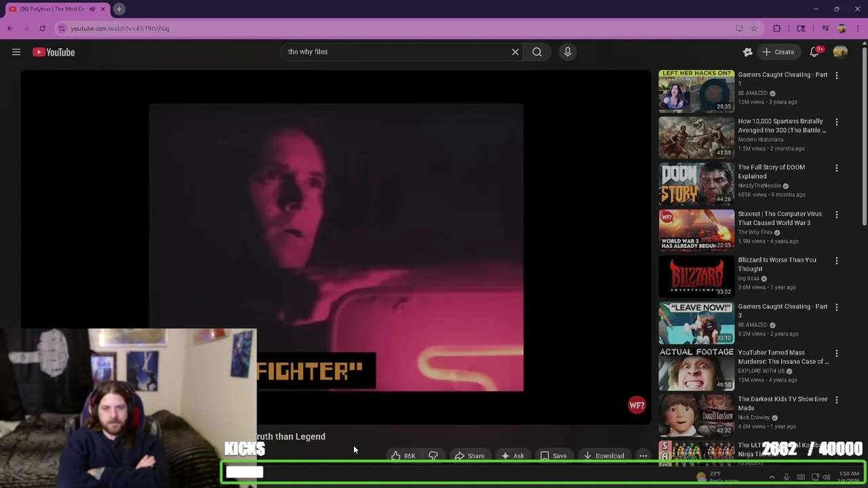Open the taskbar weather widget 23°F
This screenshot has width=868, height=488.
click(719, 477)
